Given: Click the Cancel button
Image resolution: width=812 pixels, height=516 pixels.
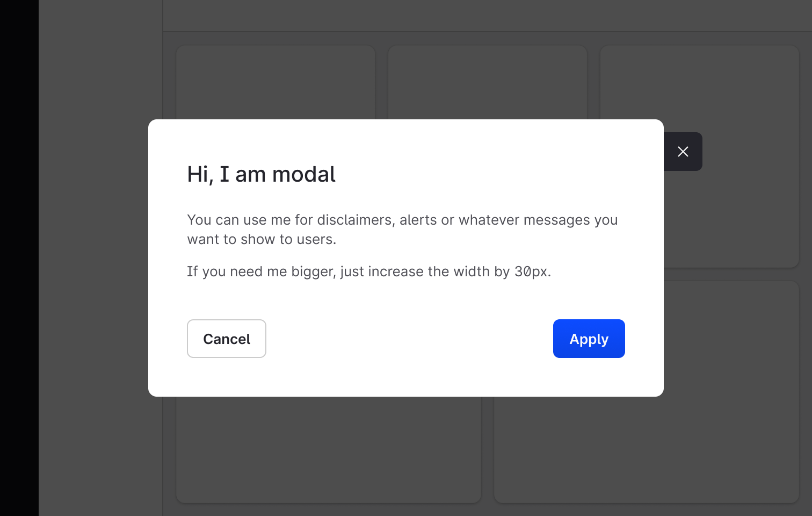Looking at the screenshot, I should pyautogui.click(x=227, y=339).
